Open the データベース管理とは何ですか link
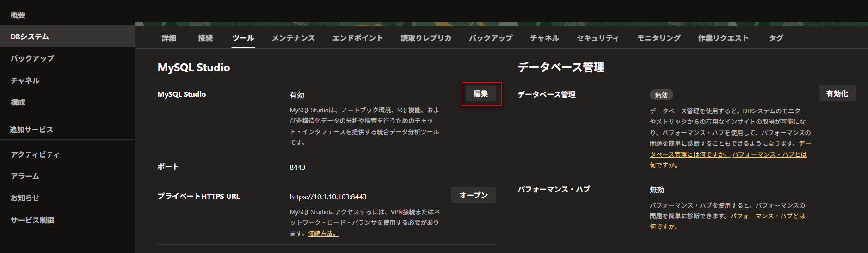Screen dimensions: 868x253 pyautogui.click(x=689, y=154)
